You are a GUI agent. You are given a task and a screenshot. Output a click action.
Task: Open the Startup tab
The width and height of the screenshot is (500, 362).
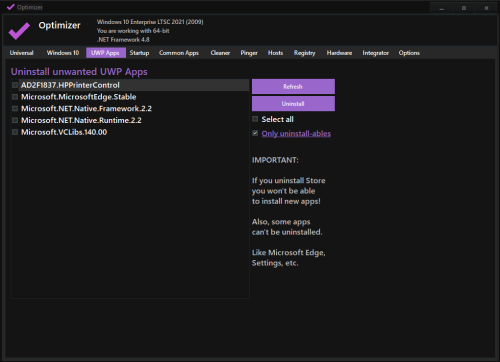pyautogui.click(x=139, y=53)
